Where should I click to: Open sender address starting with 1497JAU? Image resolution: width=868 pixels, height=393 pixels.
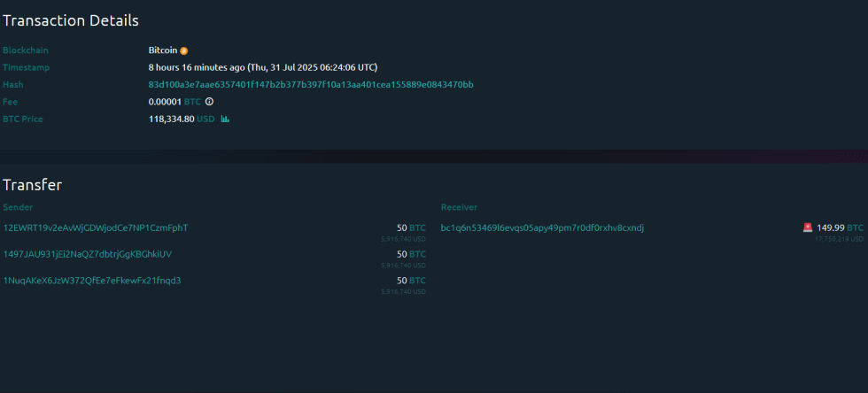pyautogui.click(x=88, y=254)
